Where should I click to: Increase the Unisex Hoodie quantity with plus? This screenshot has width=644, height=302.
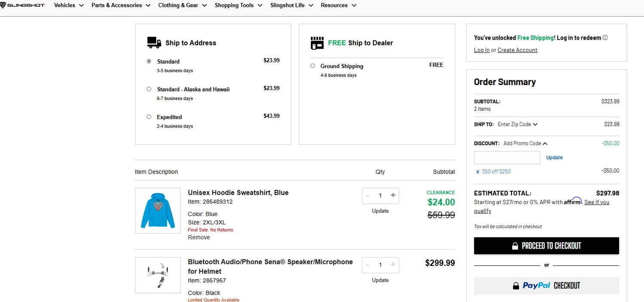(393, 195)
